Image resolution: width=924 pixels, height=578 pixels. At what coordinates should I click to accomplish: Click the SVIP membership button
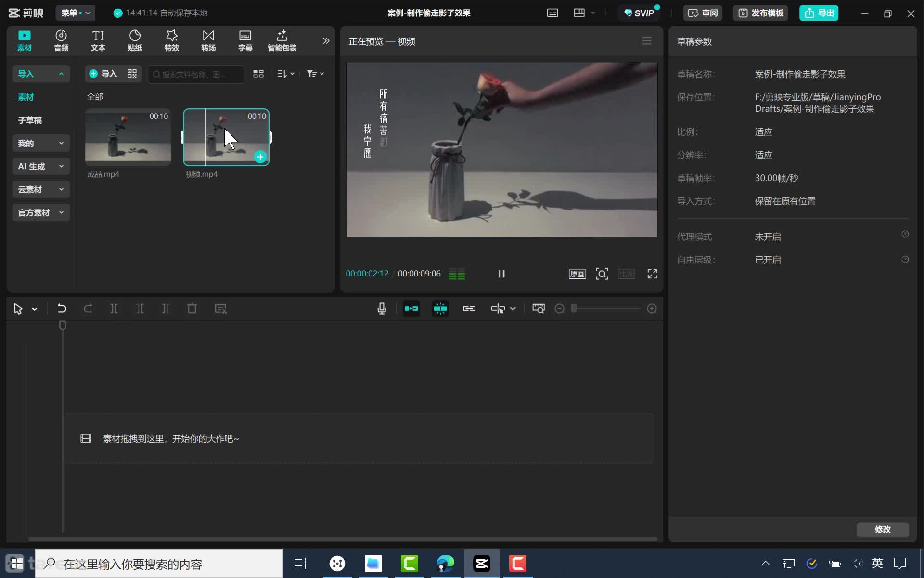(x=639, y=13)
